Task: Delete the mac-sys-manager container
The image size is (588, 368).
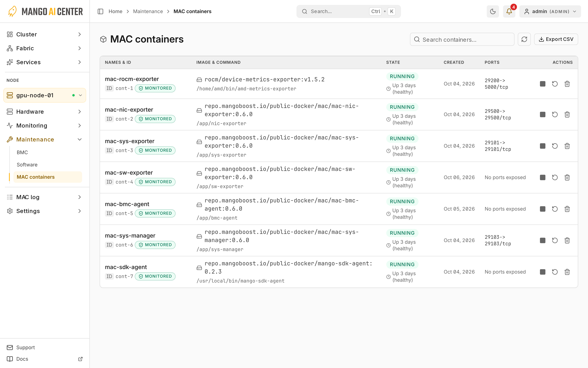Action: pyautogui.click(x=567, y=240)
